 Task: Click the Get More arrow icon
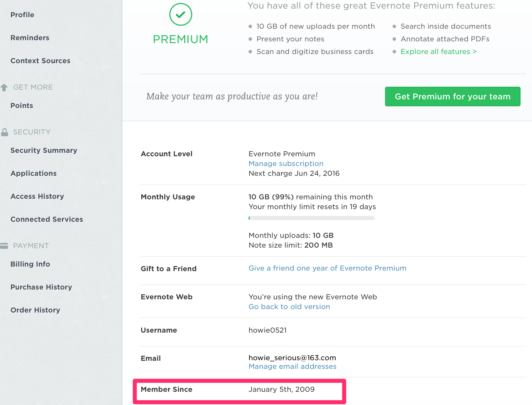(4, 87)
